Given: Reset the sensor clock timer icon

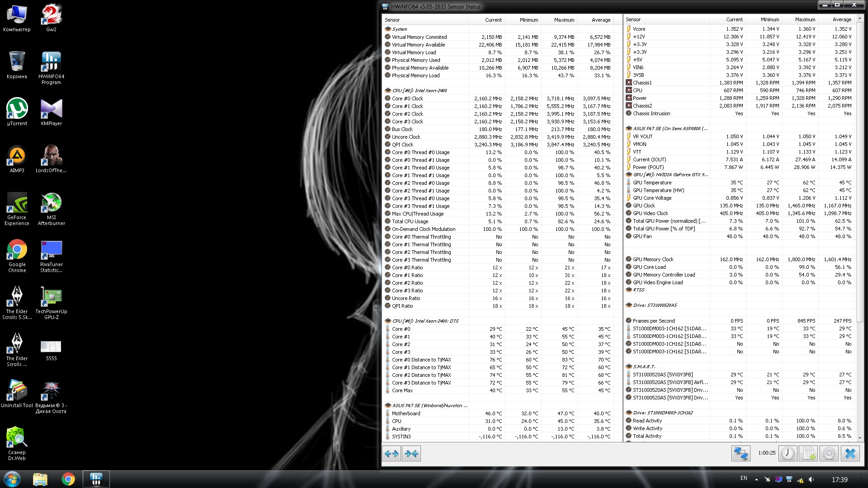Looking at the screenshot, I should pyautogui.click(x=788, y=453).
